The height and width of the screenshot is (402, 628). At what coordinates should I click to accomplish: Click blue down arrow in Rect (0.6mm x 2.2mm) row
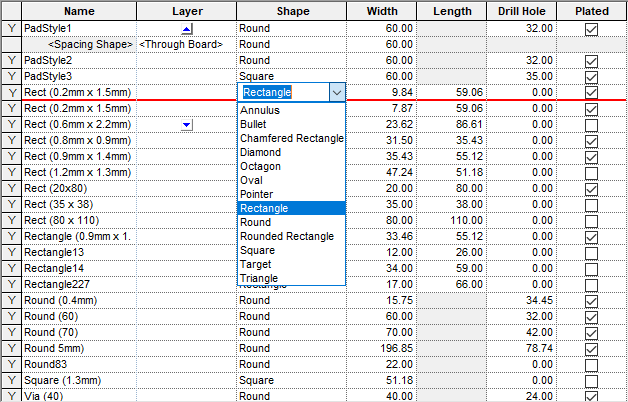click(187, 125)
